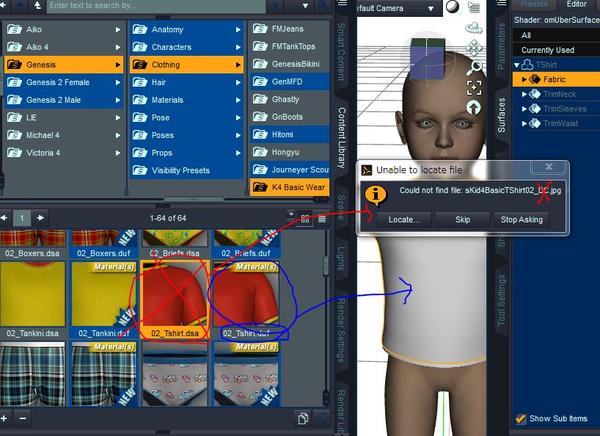The width and height of the screenshot is (600, 436).
Task: Open the Hongyu folder
Action: (x=289, y=152)
